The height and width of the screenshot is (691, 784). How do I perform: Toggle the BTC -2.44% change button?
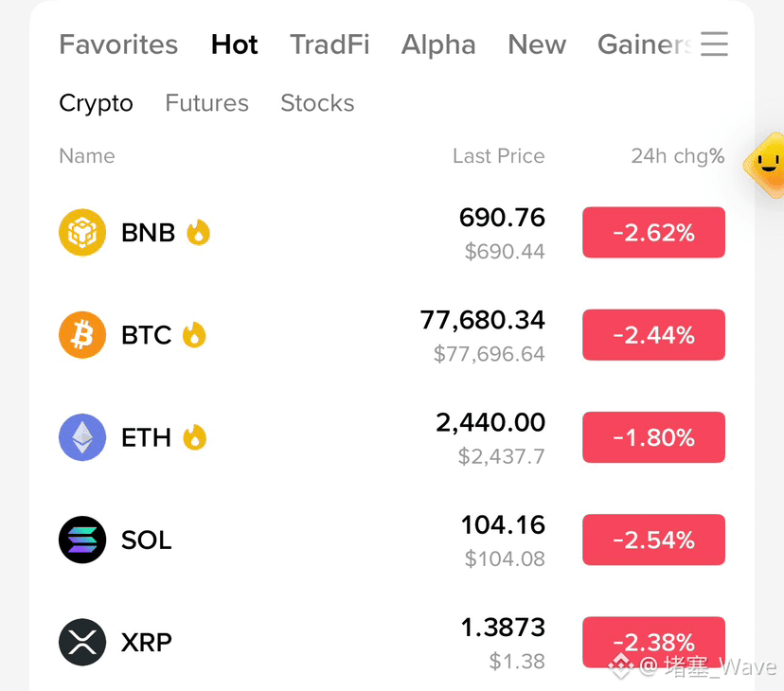[653, 335]
